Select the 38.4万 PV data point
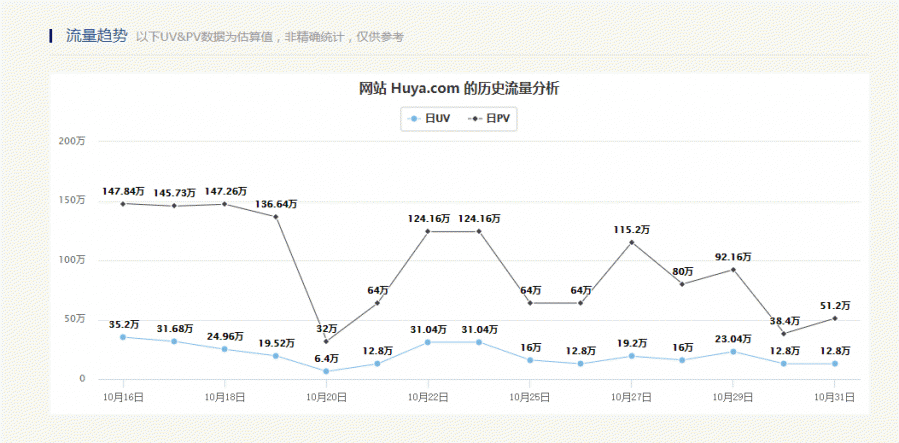The width and height of the screenshot is (899, 443). point(783,333)
